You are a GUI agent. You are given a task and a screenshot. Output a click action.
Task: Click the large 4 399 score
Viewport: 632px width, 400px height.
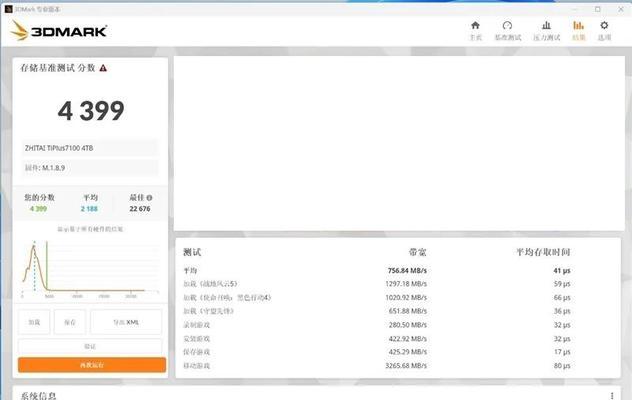coord(91,110)
